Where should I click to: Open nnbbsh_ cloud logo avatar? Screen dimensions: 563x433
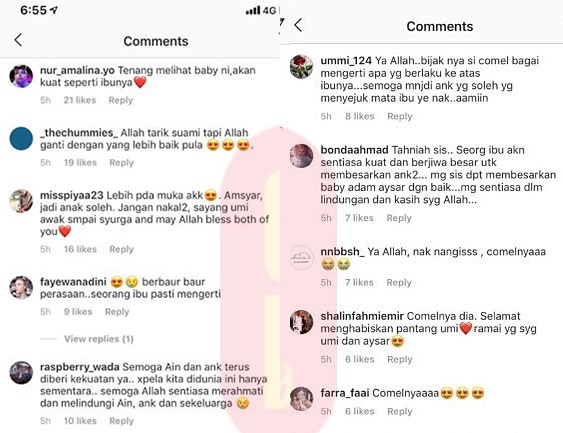coord(302,257)
